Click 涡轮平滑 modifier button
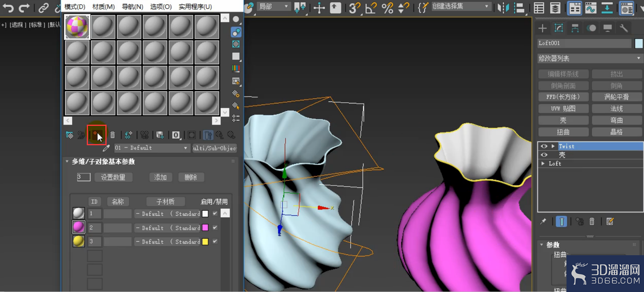Image resolution: width=644 pixels, height=292 pixels. coord(616,97)
